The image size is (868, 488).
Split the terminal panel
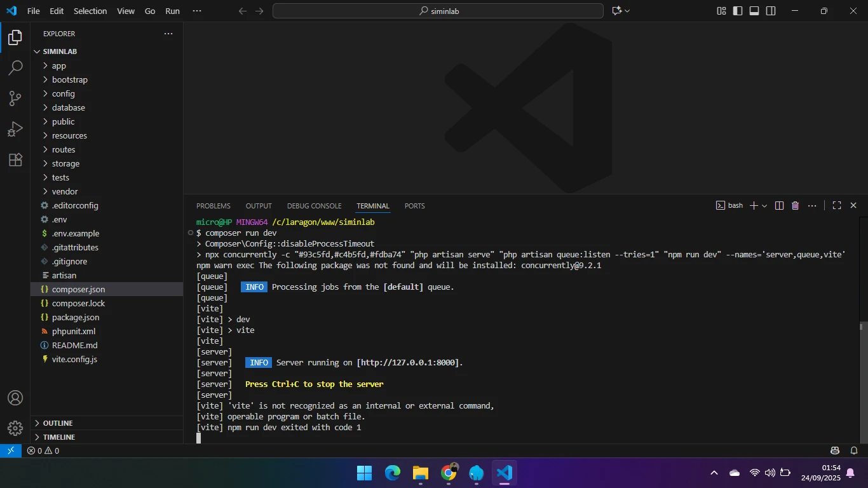click(779, 206)
